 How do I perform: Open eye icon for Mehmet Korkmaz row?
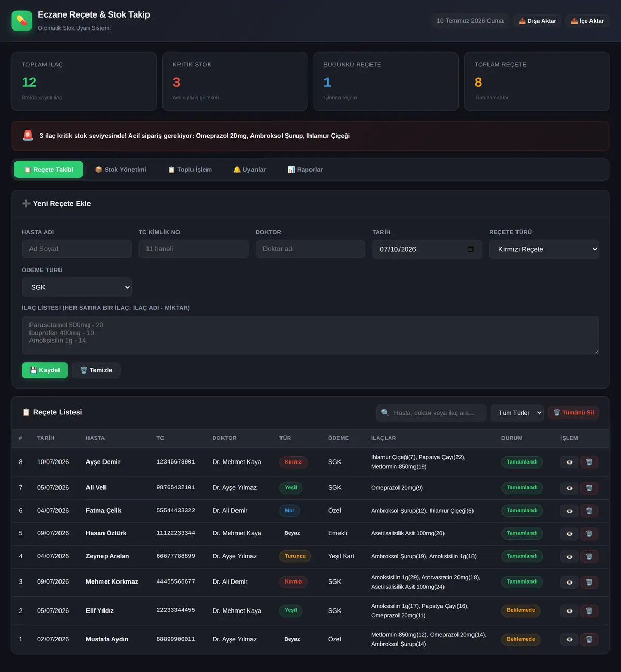[x=569, y=582]
